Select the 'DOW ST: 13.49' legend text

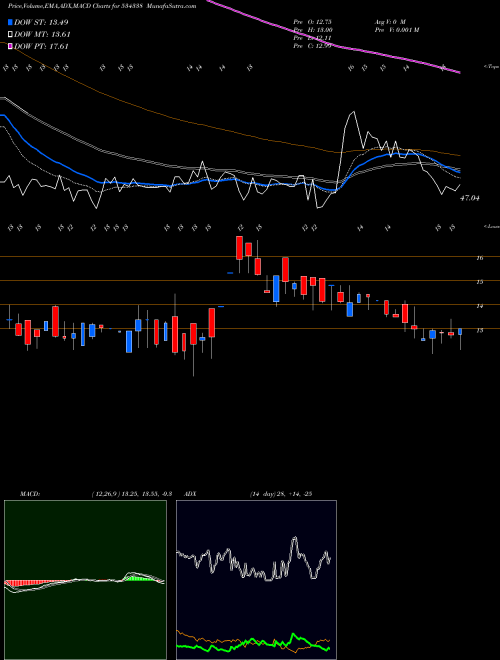pos(41,22)
